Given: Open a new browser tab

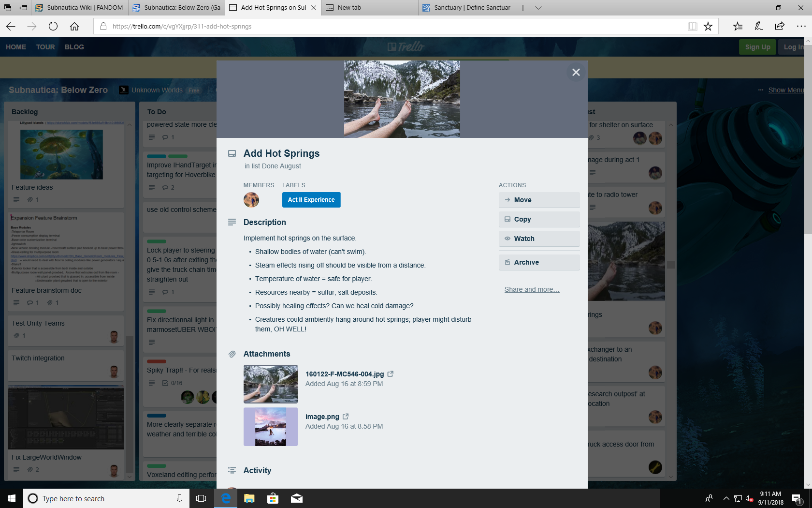Looking at the screenshot, I should (x=523, y=8).
